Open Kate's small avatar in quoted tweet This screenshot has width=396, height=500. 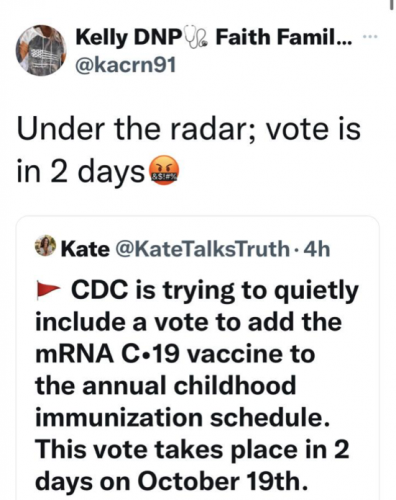45,246
